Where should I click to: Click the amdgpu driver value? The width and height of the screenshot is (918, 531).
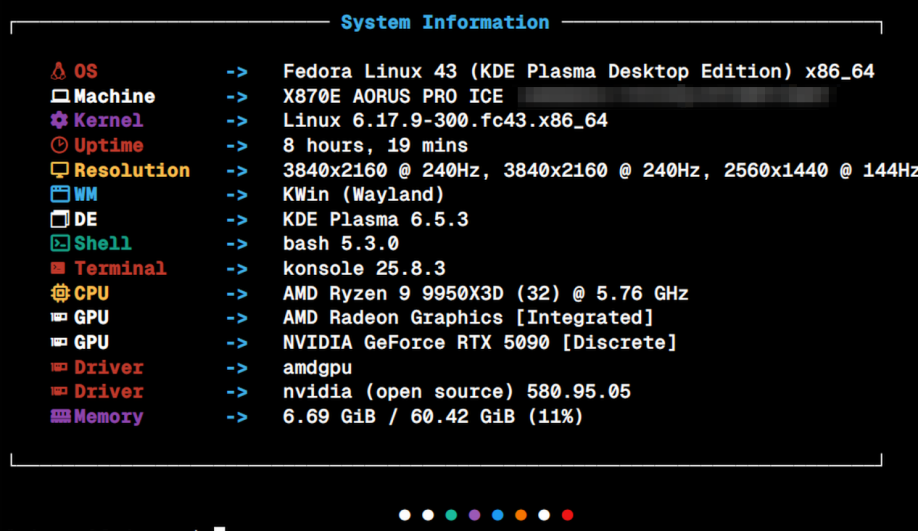(317, 368)
